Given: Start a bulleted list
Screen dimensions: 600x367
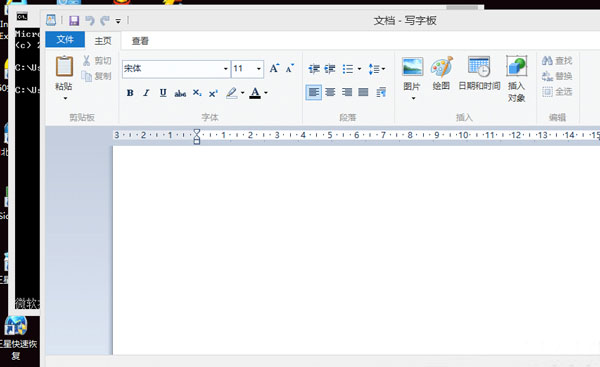Looking at the screenshot, I should [x=348, y=69].
